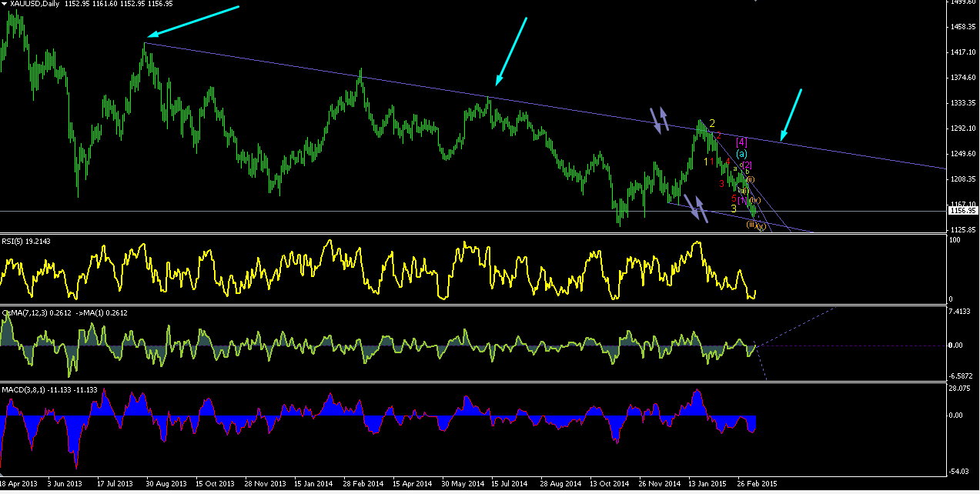Click the 1125.85 price axis label
Image resolution: width=980 pixels, height=494 pixels.
tap(962, 230)
